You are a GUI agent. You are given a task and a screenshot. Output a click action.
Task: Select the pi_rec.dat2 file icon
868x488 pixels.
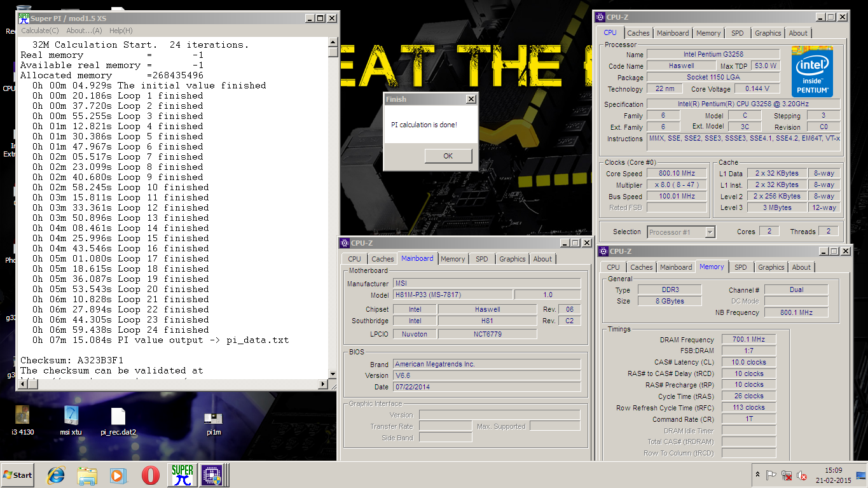coord(118,421)
